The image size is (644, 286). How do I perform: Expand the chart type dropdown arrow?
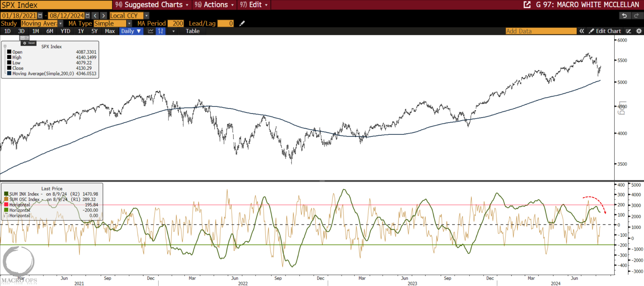coord(173,31)
